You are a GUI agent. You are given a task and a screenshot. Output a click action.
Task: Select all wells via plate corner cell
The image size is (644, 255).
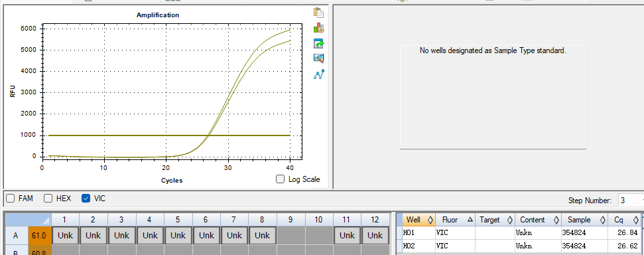click(28, 220)
